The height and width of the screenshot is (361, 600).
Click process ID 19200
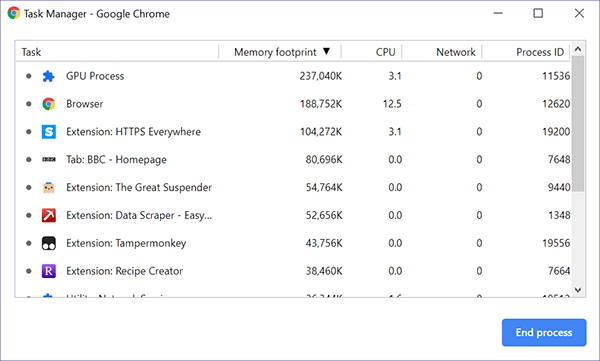556,132
